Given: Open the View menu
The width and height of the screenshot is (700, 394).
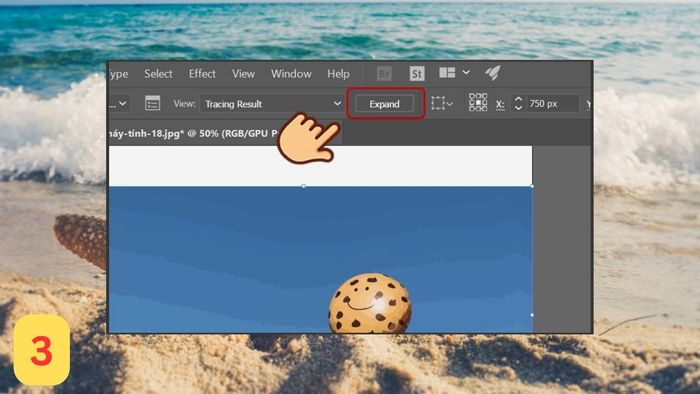Looking at the screenshot, I should (243, 74).
